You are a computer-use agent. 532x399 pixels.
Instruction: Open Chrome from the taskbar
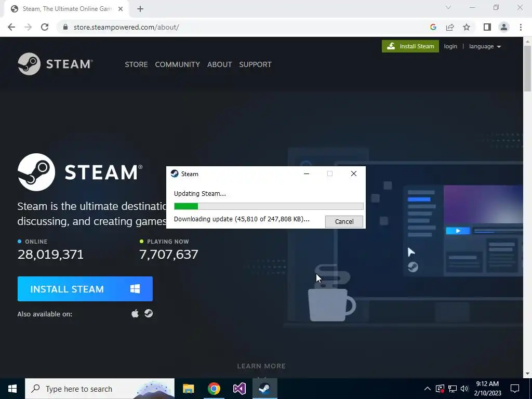pos(214,389)
